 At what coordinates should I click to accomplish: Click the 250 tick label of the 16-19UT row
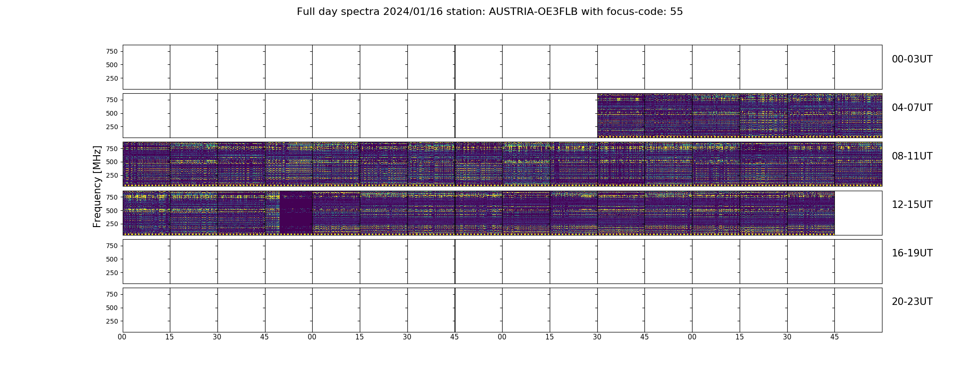[112, 273]
